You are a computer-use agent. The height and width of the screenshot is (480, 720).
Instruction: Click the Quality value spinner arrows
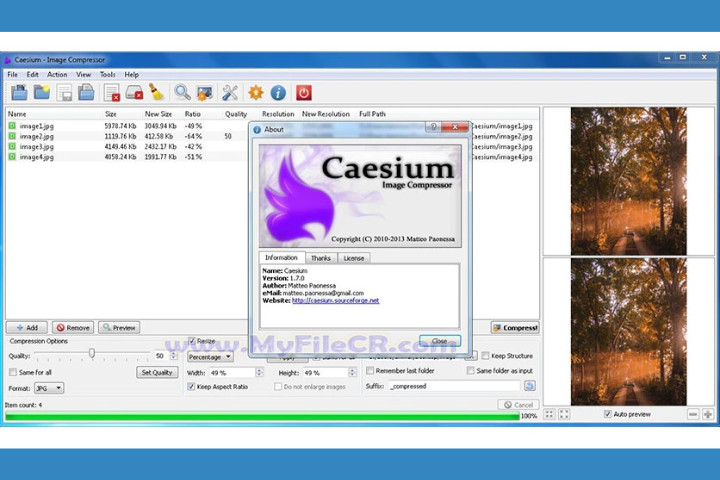click(x=174, y=356)
